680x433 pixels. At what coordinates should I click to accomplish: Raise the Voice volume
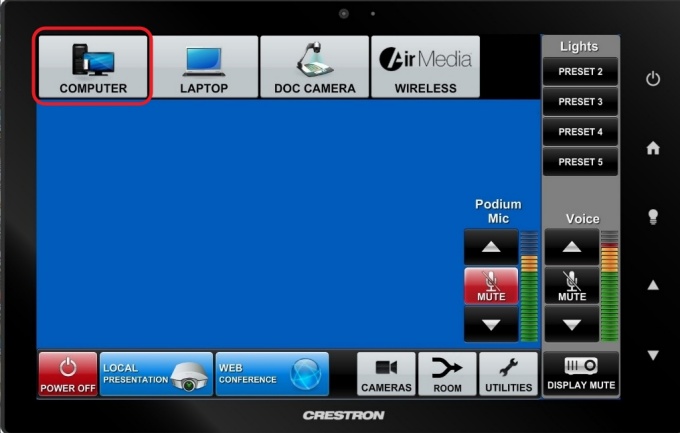coord(572,247)
